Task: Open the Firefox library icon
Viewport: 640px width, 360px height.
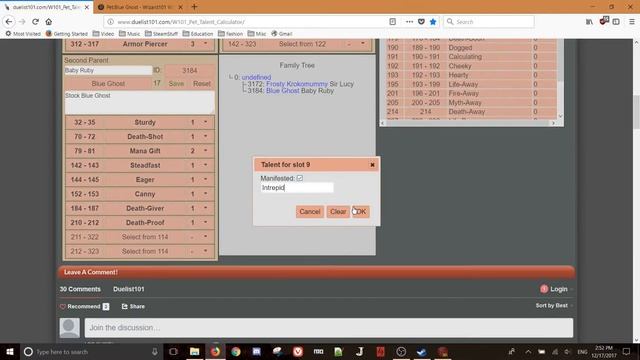Action: tap(589, 22)
